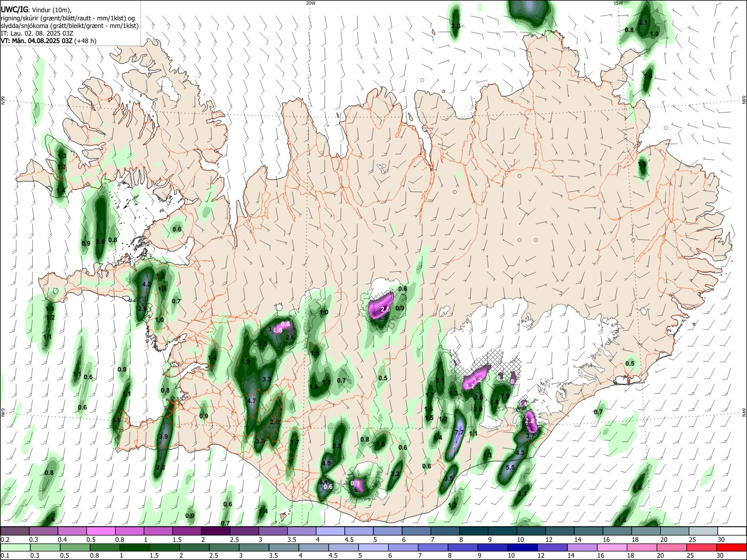
Task: Click the '15W' longitude label at top
Action: 618,3
